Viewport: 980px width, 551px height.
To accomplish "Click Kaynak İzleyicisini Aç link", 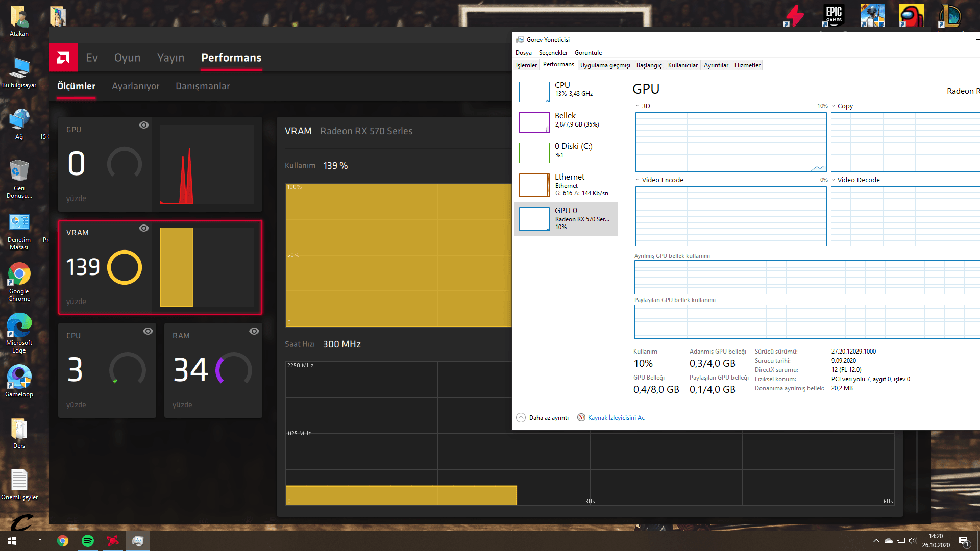I will pyautogui.click(x=616, y=418).
